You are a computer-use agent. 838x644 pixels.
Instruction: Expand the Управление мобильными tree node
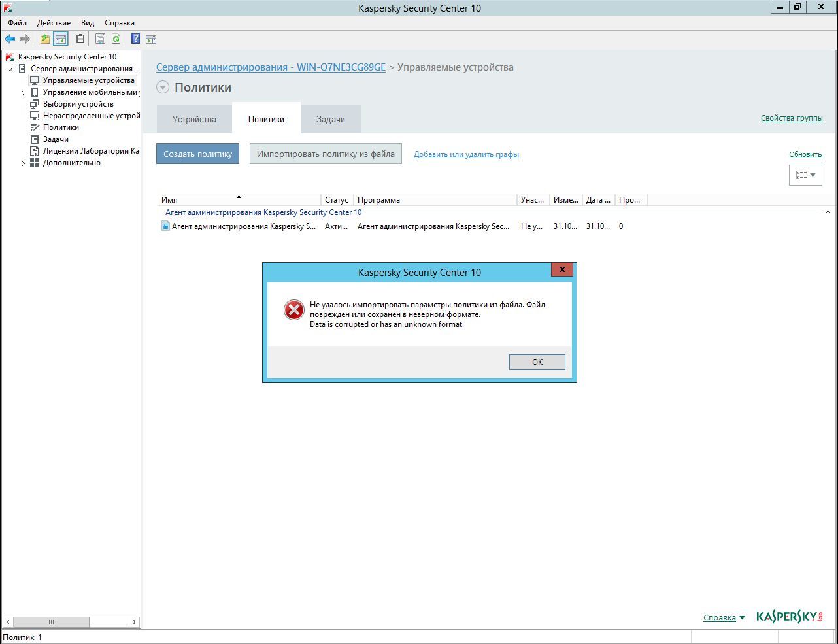pyautogui.click(x=23, y=93)
